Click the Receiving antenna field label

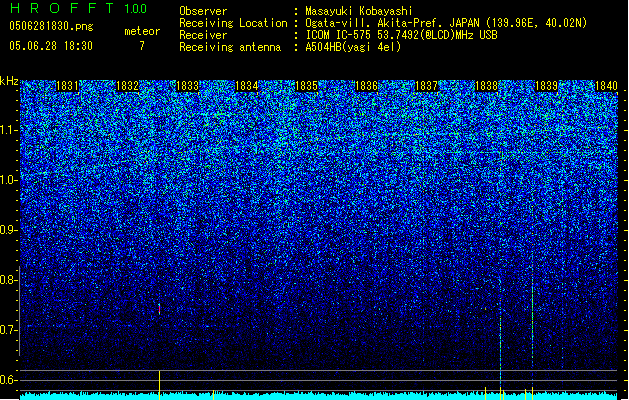230,47
